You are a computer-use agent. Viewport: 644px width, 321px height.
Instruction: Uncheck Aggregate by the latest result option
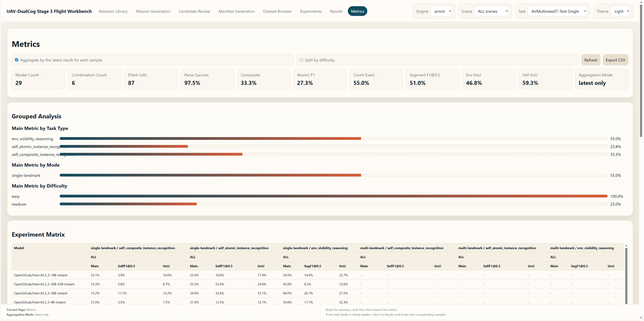17,60
